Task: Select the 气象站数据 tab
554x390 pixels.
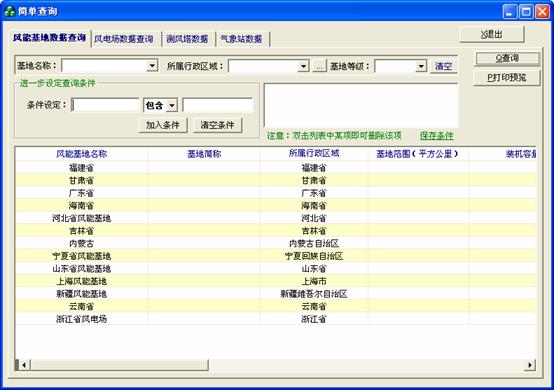Action: click(x=242, y=39)
